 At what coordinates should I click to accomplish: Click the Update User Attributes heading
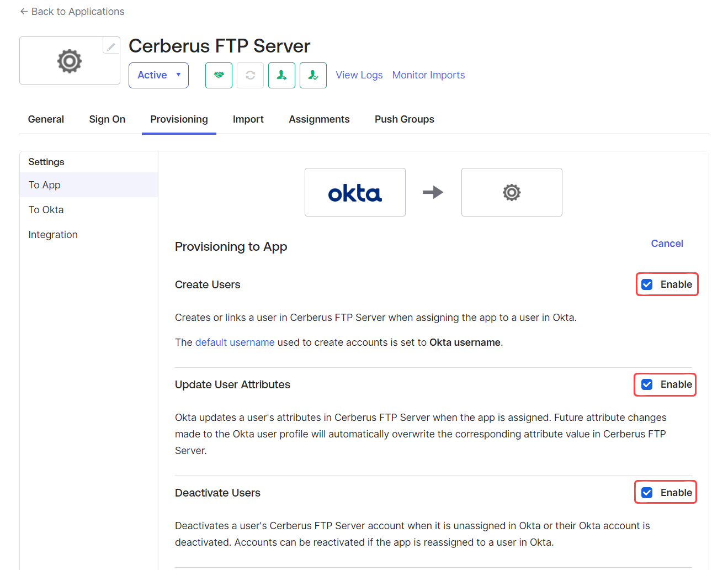pos(232,384)
